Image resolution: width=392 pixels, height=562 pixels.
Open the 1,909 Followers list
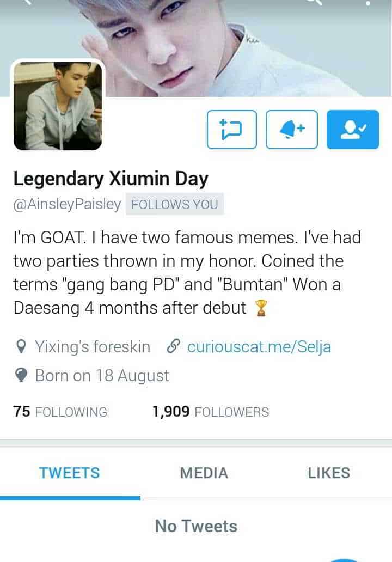coord(211,412)
